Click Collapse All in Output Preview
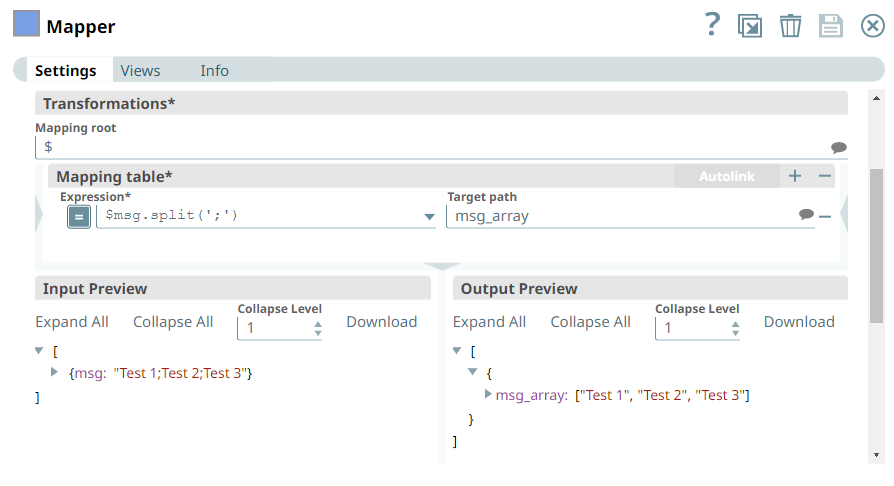Screen dimensions: 894x486 click(x=590, y=322)
